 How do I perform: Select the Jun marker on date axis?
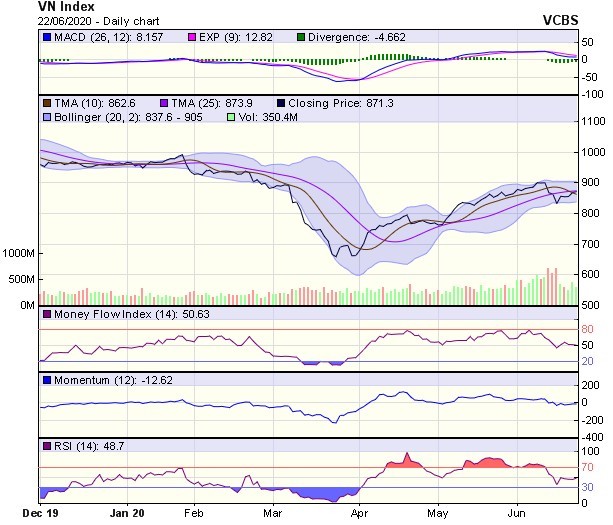click(x=516, y=513)
